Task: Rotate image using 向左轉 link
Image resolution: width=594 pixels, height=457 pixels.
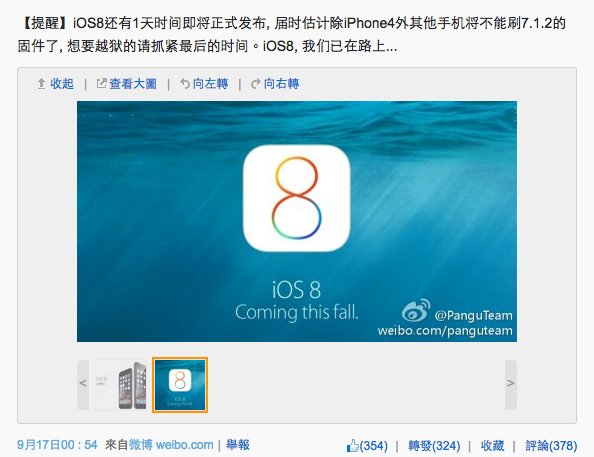Action: point(211,84)
